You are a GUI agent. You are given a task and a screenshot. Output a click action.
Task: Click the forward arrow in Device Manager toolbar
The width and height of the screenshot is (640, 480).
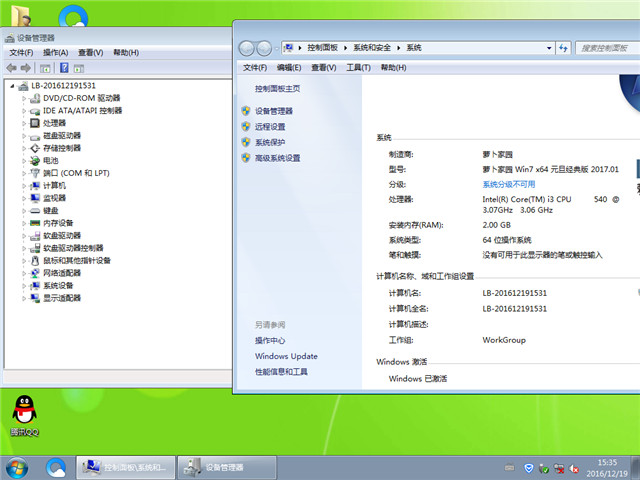coord(26,68)
